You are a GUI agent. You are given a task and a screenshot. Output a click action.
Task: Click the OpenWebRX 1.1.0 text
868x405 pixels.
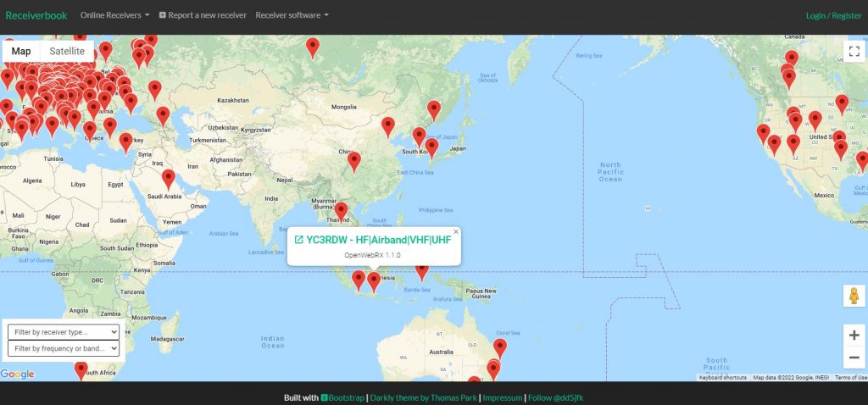pyautogui.click(x=373, y=255)
